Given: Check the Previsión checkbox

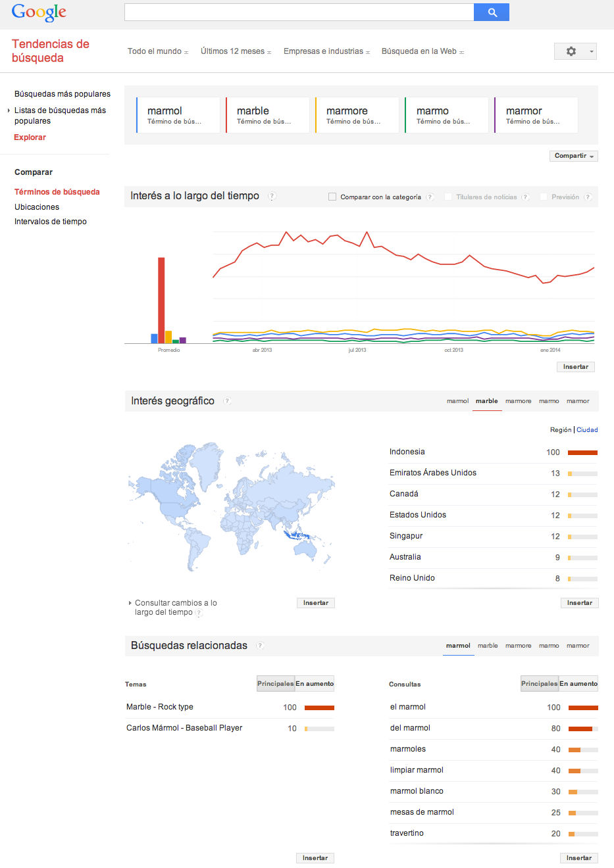Looking at the screenshot, I should click(x=544, y=197).
